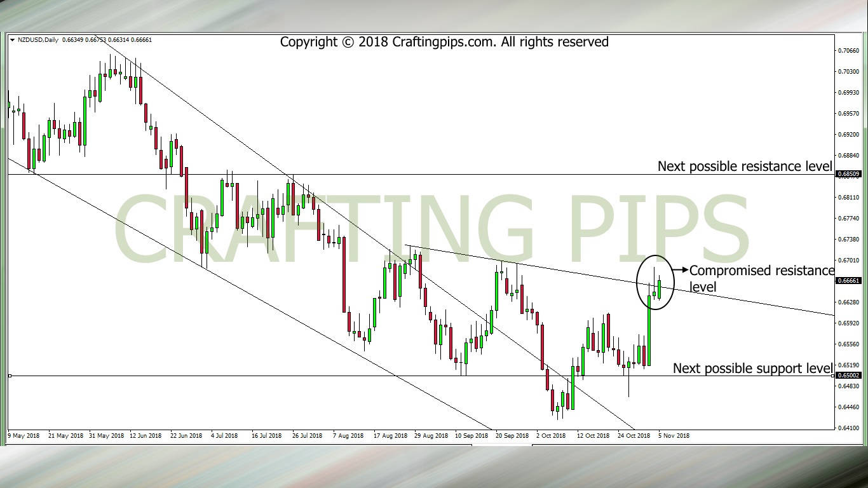868x488 pixels.
Task: Click the 10 Sep 2018 date label
Action: pos(471,436)
